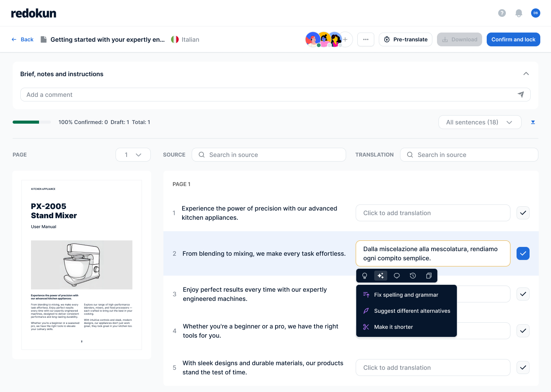Go Back to the document list

22,39
